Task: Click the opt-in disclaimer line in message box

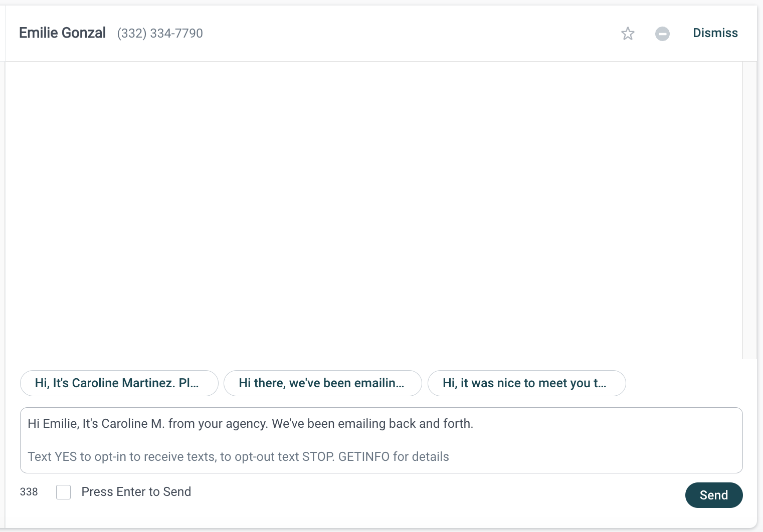Action: coord(238,457)
